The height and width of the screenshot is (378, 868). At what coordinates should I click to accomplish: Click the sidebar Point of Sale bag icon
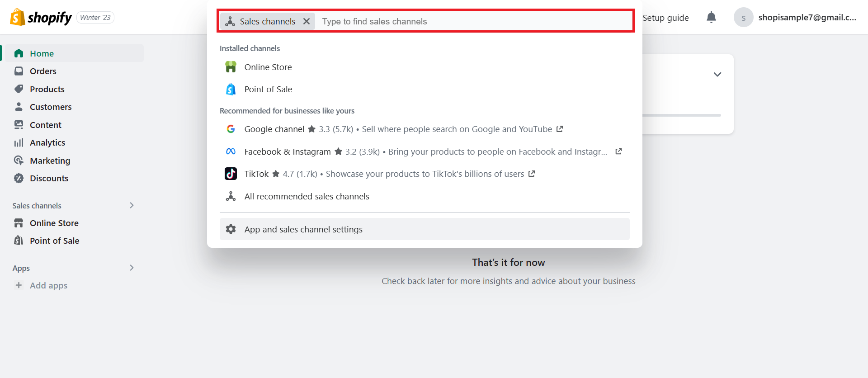point(19,241)
